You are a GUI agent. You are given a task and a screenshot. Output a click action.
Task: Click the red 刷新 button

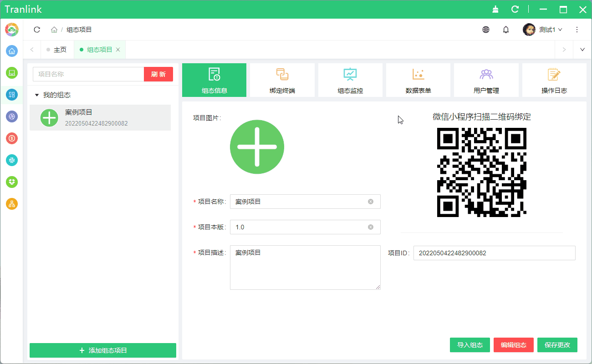[x=158, y=74]
